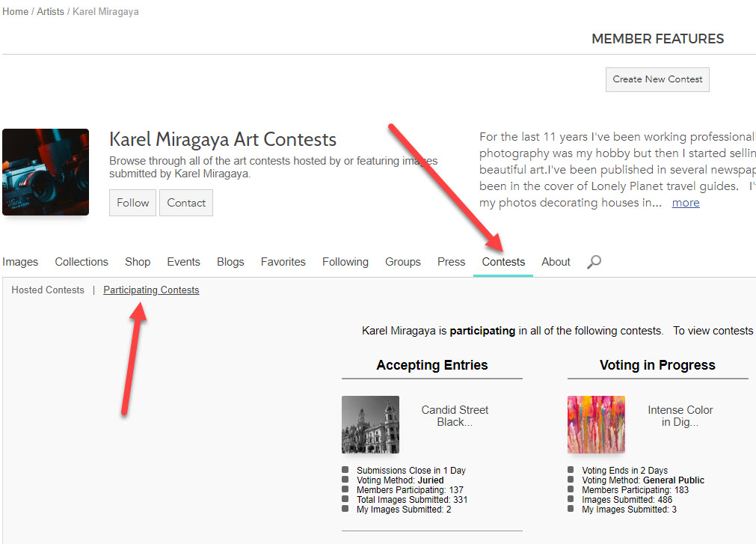Screen dimensions: 756x544
Task: Click the Create New Contest button
Action: (657, 79)
